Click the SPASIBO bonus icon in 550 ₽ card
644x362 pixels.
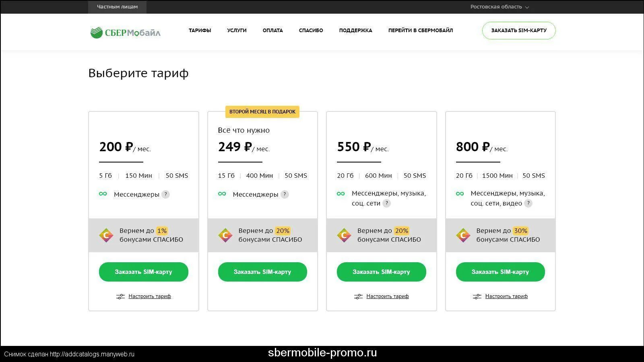(344, 235)
